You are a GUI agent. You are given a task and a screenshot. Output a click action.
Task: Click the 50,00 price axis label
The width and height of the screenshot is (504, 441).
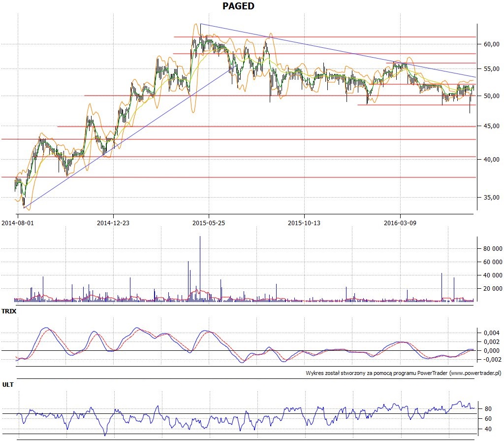click(x=492, y=96)
